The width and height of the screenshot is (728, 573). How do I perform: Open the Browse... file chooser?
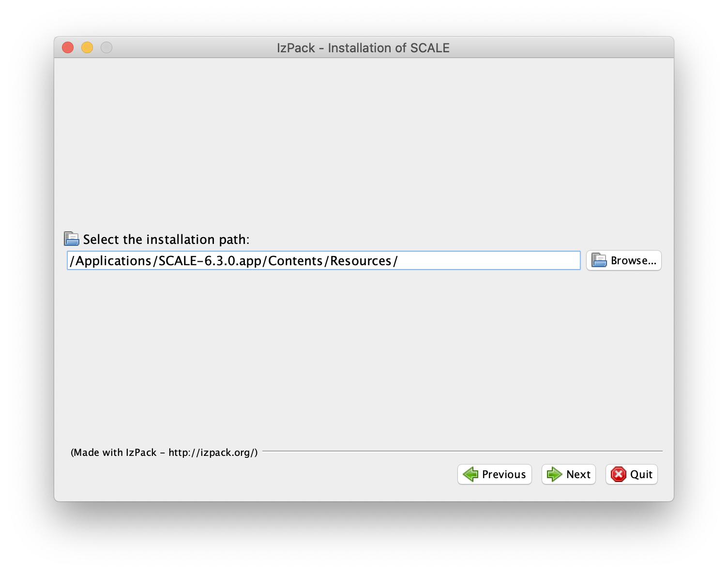click(623, 260)
